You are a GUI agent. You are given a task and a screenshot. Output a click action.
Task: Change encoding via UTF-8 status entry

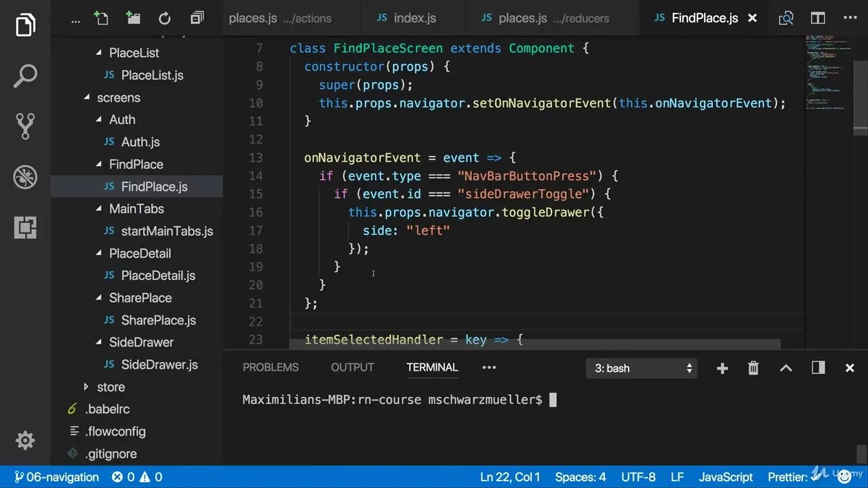[638, 477]
